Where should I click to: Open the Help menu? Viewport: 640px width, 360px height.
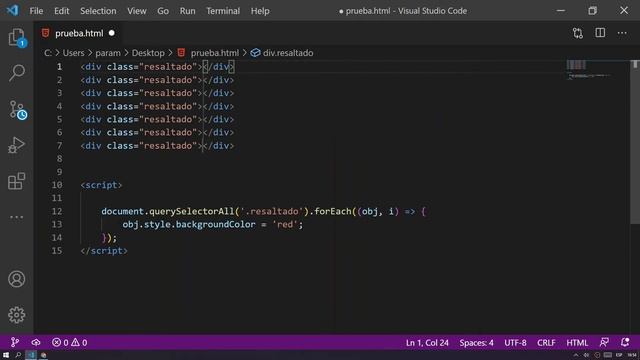pos(260,11)
